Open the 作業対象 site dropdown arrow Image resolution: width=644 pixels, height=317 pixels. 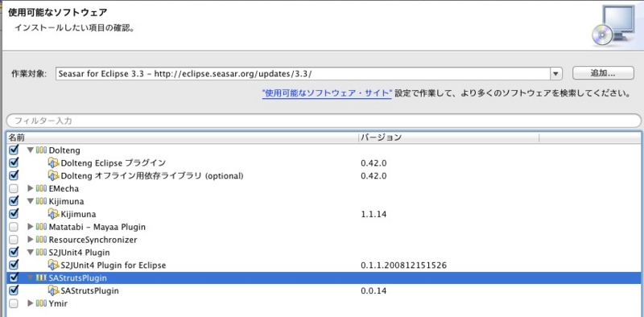[555, 74]
